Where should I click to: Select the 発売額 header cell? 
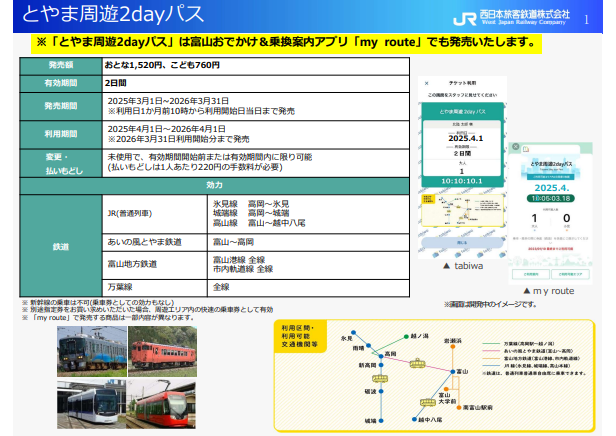[61, 64]
